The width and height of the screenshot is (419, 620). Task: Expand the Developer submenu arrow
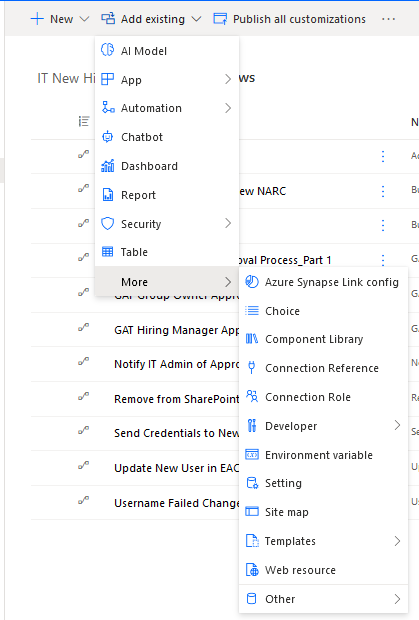pos(397,425)
